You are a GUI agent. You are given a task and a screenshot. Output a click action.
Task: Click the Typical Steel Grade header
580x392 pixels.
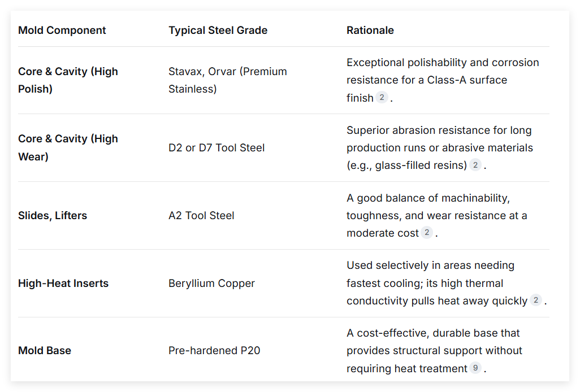218,31
